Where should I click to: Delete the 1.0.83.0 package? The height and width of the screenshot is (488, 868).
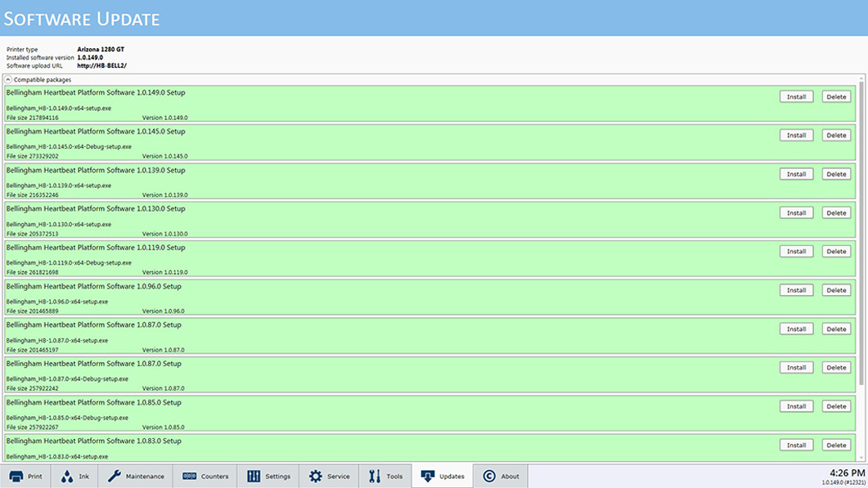pyautogui.click(x=836, y=445)
